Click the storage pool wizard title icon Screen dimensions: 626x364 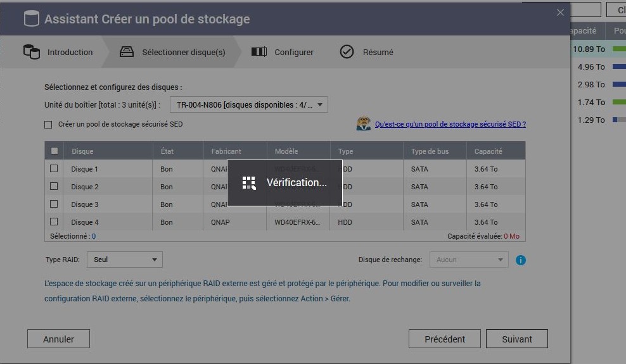[x=31, y=18]
